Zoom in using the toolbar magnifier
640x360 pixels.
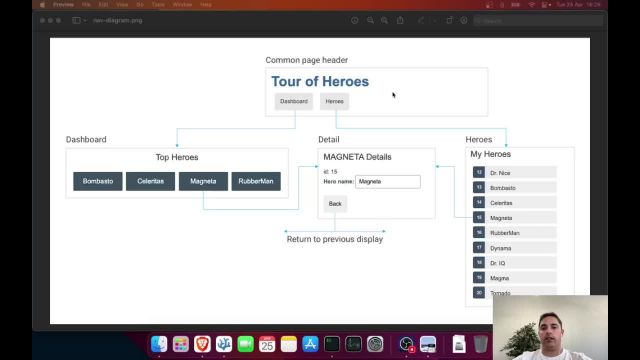[384, 20]
